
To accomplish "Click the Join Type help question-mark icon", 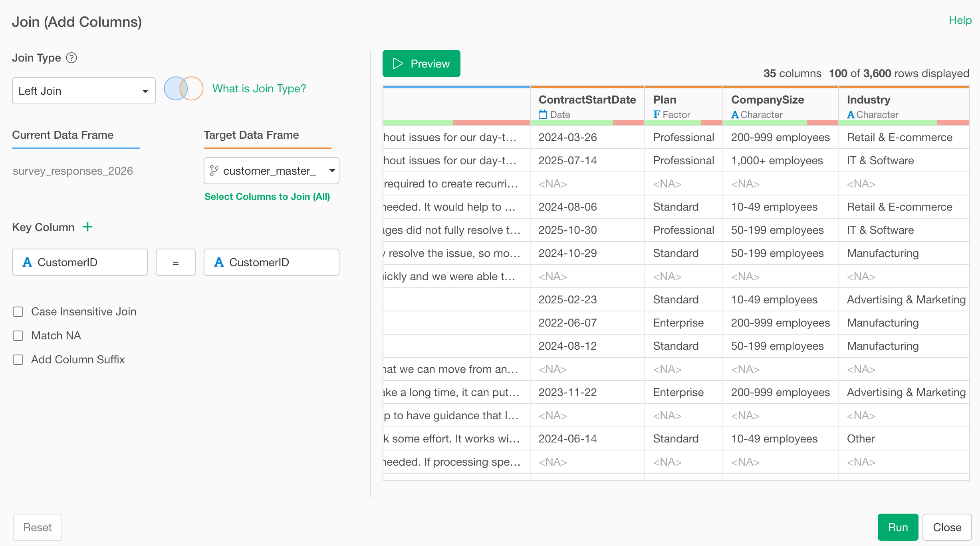I will 71,58.
